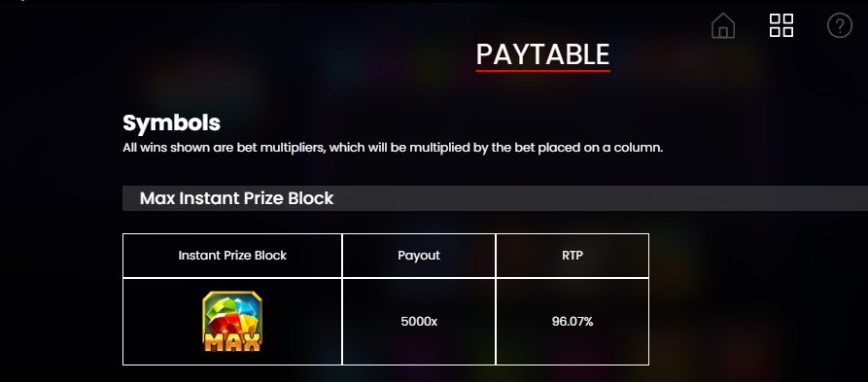The image size is (868, 382).
Task: Click the golden MAX lettering on icon
Action: [x=232, y=341]
